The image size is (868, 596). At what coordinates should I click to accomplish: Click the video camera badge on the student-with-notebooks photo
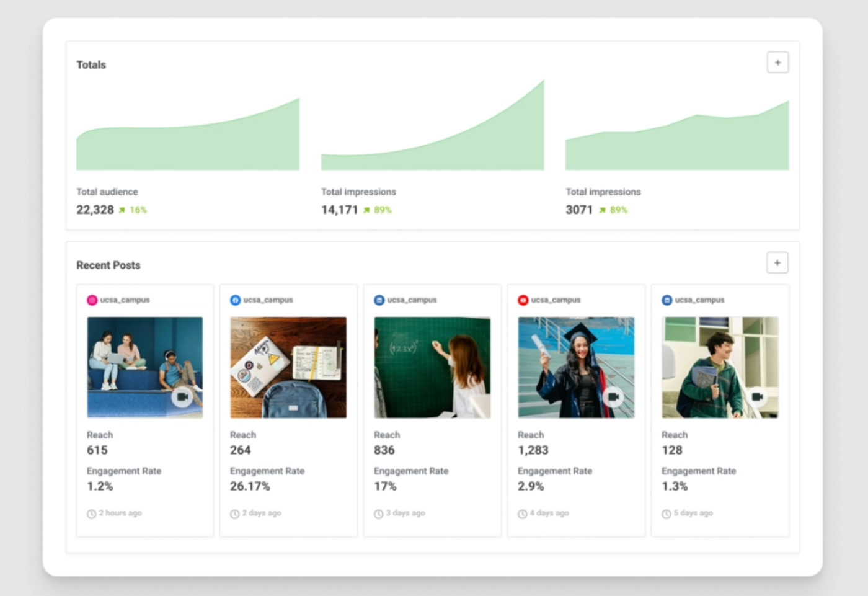[x=757, y=397]
